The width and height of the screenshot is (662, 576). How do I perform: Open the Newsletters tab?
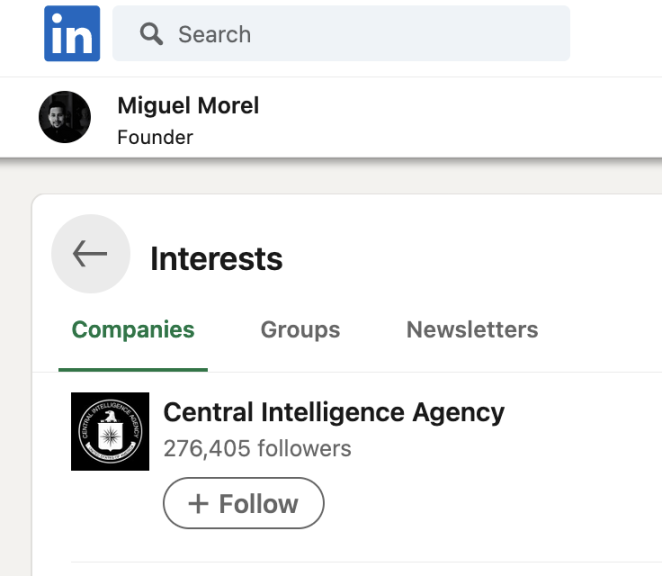[472, 329]
